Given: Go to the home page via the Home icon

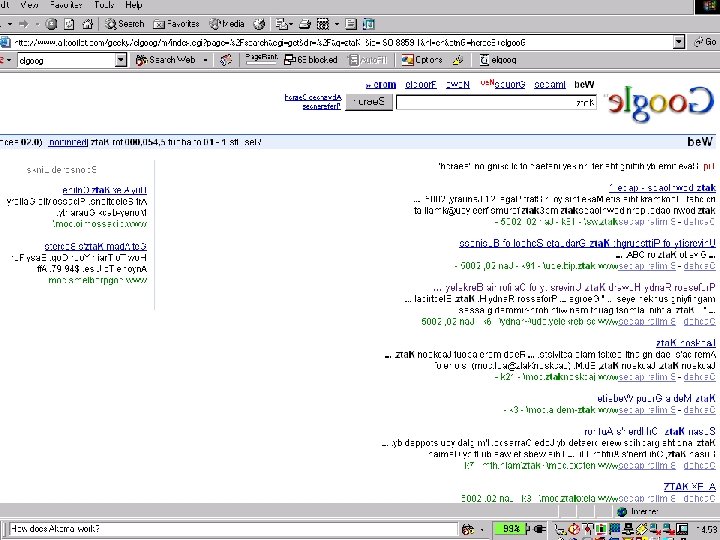Looking at the screenshot, I should coord(88,24).
